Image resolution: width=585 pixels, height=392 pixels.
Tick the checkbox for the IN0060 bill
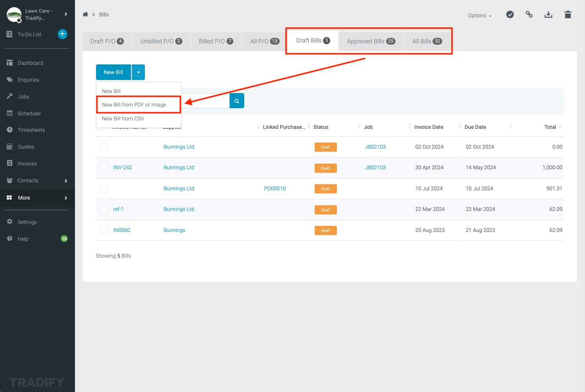pos(104,230)
